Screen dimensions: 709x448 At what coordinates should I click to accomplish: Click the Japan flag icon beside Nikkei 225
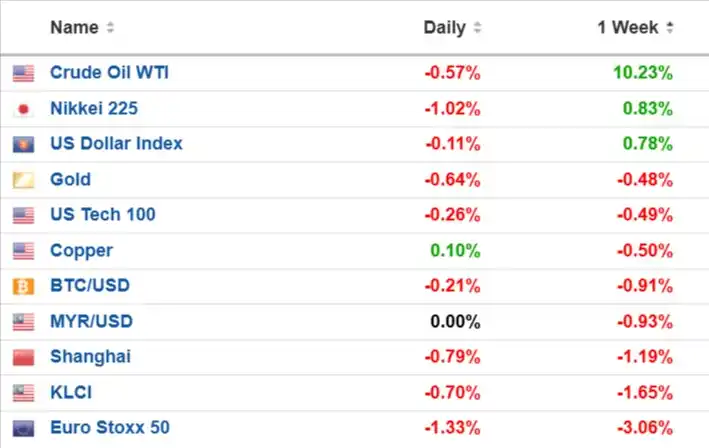(x=23, y=109)
